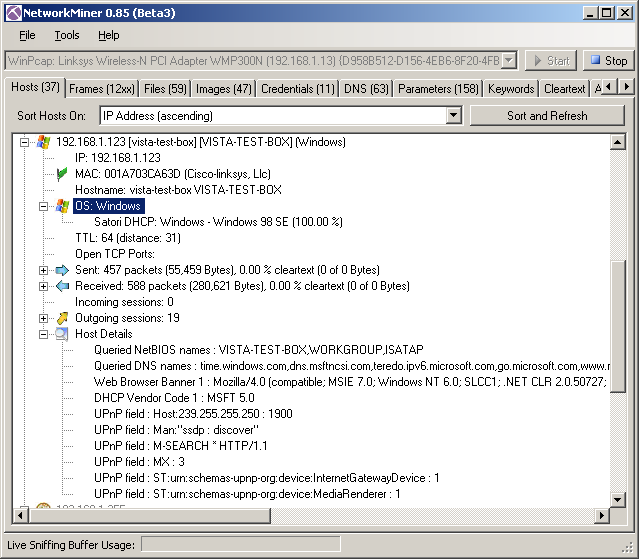Switch to the Credentials (11) tab
Image resolution: width=639 pixels, height=559 pixels.
pyautogui.click(x=297, y=89)
